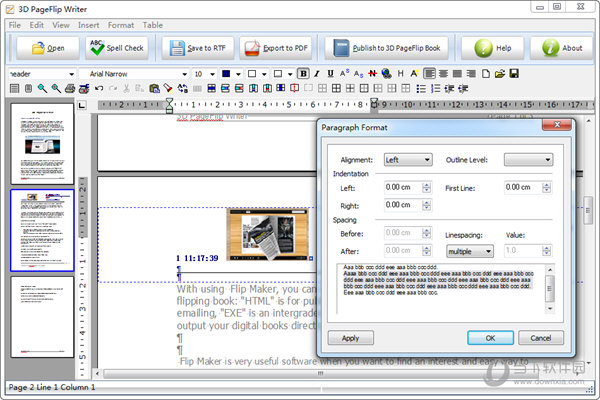Toggle center paragraph alignment
Image resolution: width=600 pixels, height=400 pixels.
click(x=443, y=73)
